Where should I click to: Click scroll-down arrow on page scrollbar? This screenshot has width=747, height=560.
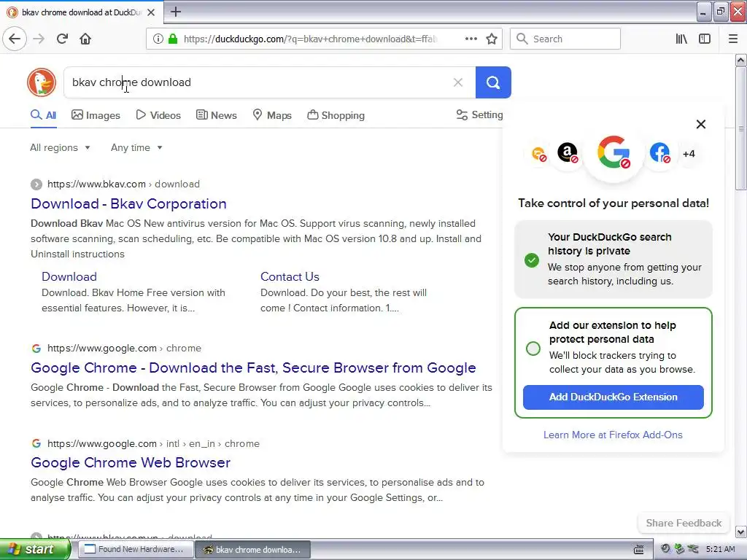click(740, 532)
